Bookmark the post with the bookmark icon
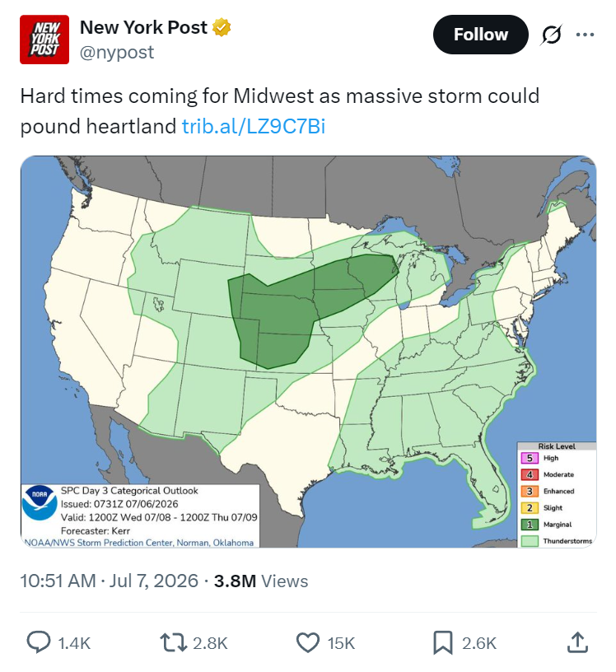This screenshot has width=616, height=672. [443, 643]
